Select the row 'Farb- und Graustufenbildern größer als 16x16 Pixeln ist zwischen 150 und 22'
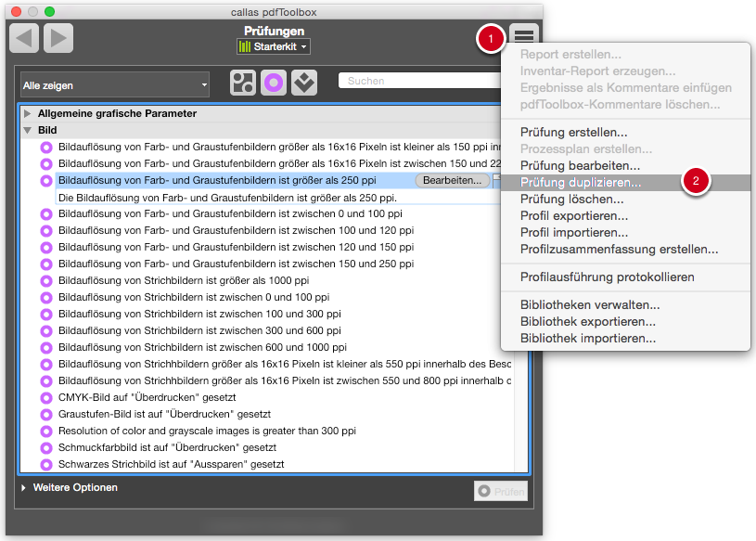The width and height of the screenshot is (756, 541). tap(279, 163)
